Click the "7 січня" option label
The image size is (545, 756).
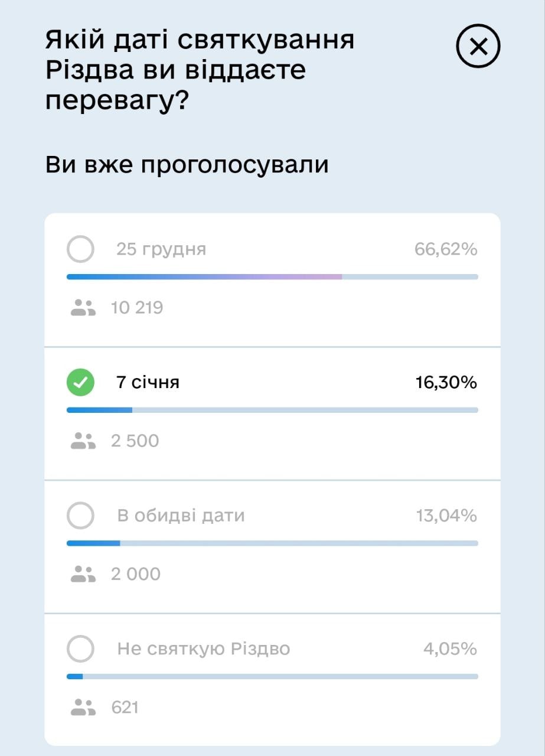coord(148,383)
